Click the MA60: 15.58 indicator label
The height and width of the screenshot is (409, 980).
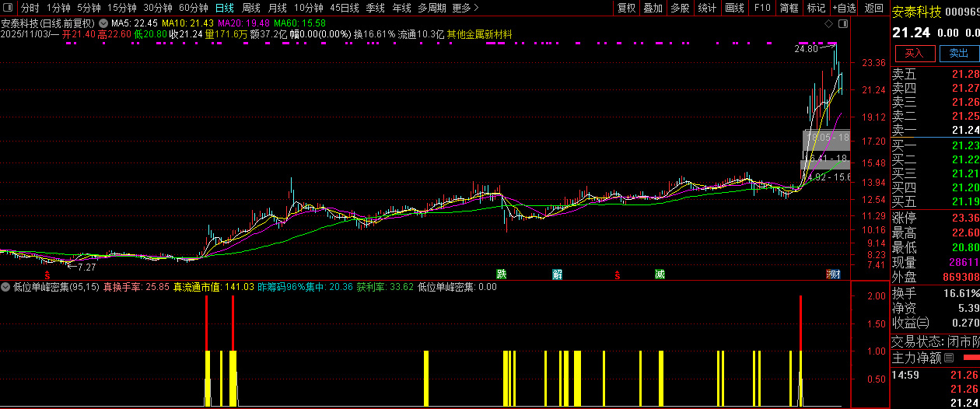[299, 23]
